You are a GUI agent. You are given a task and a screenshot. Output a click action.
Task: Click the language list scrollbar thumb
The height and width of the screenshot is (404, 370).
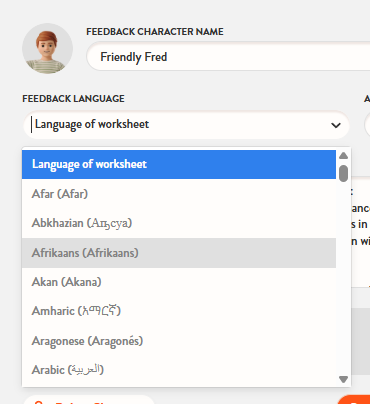point(343,173)
